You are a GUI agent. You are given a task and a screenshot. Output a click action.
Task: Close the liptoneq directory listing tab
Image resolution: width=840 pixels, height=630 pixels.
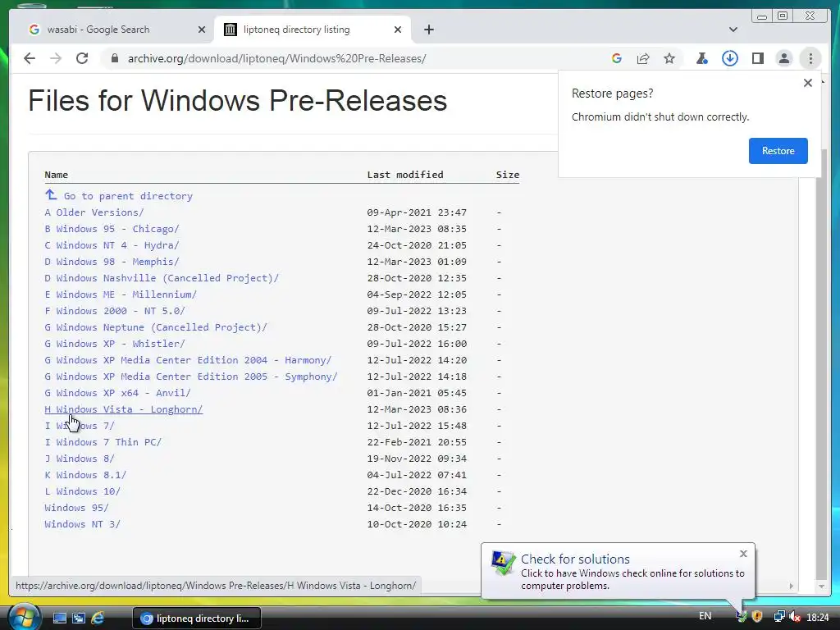(x=398, y=30)
